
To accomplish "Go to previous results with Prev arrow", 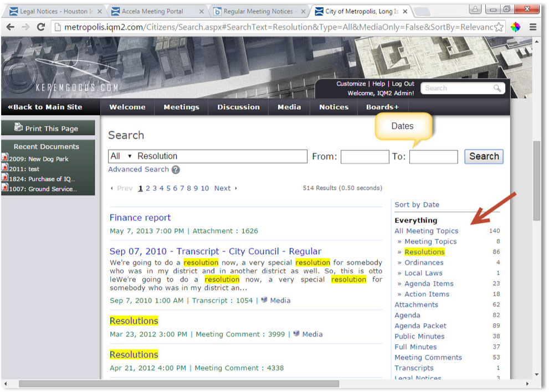I will click(121, 188).
